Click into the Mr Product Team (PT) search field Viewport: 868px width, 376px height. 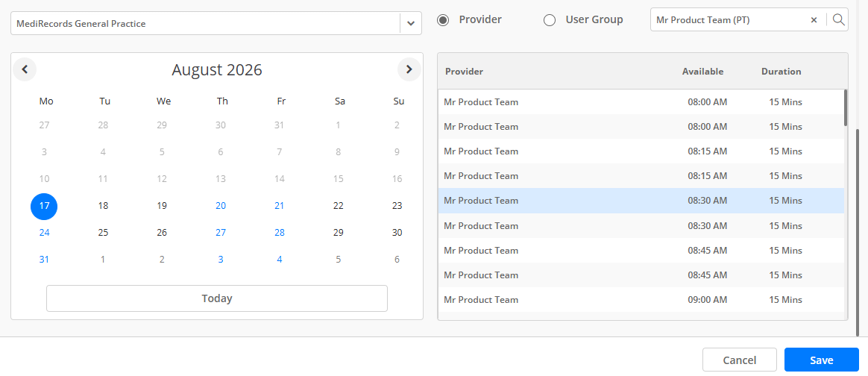729,20
